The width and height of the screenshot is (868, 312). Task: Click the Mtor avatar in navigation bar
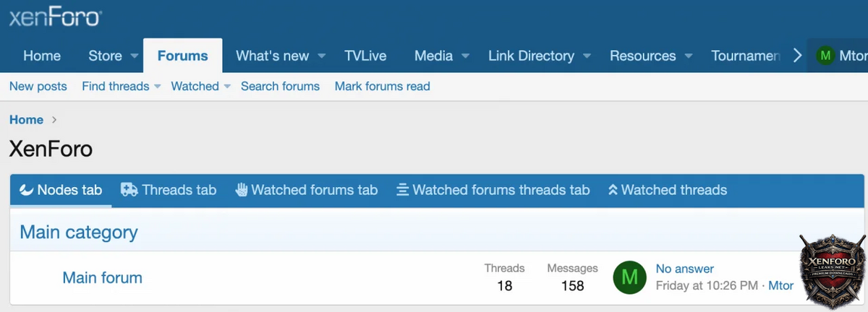(x=825, y=56)
